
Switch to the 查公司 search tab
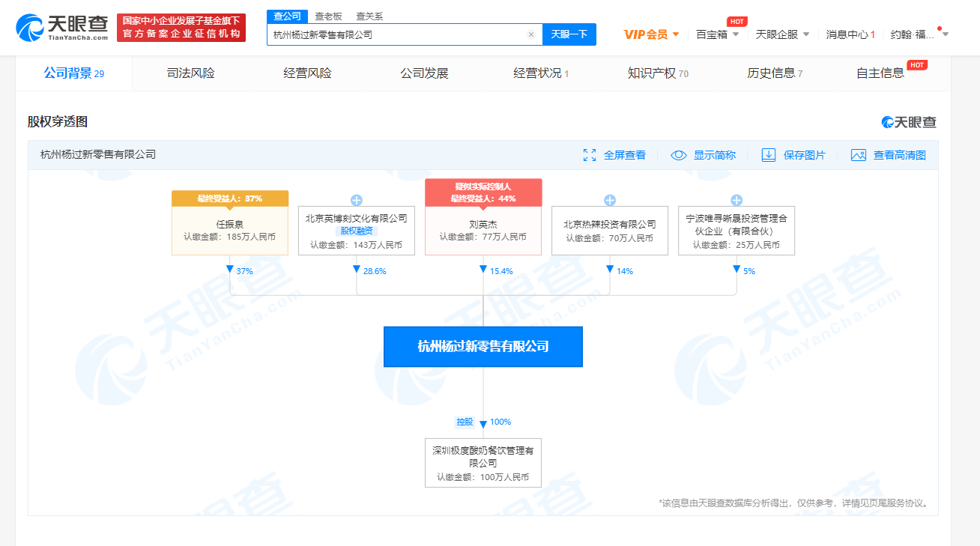287,16
